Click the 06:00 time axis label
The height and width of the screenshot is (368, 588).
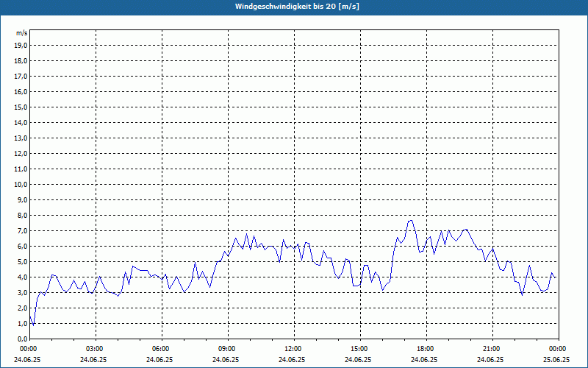click(160, 349)
